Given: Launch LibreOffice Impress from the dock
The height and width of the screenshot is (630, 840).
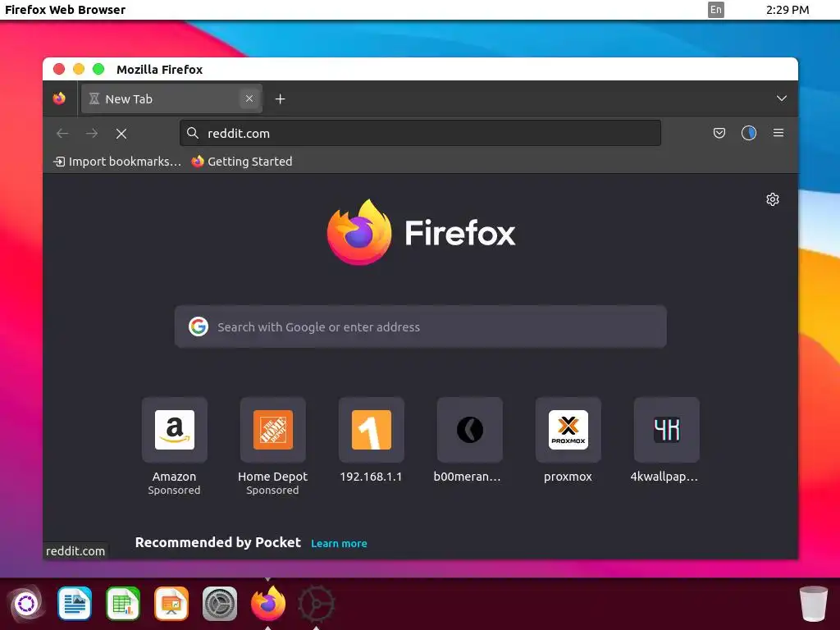Looking at the screenshot, I should tap(171, 604).
